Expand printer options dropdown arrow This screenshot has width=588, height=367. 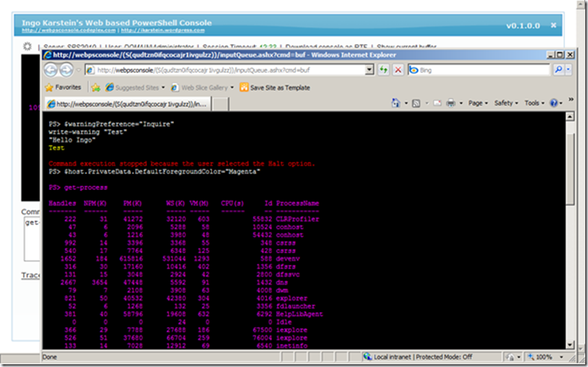click(x=461, y=103)
